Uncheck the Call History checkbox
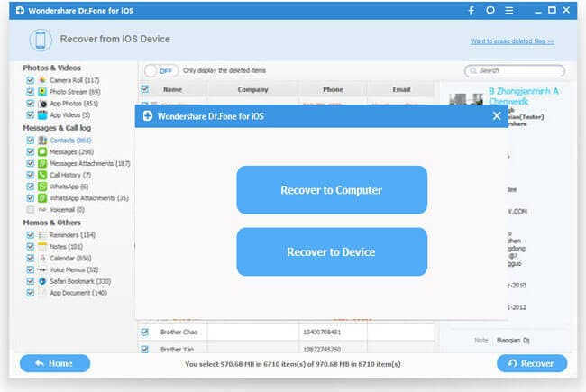The height and width of the screenshot is (392, 586). coord(31,175)
